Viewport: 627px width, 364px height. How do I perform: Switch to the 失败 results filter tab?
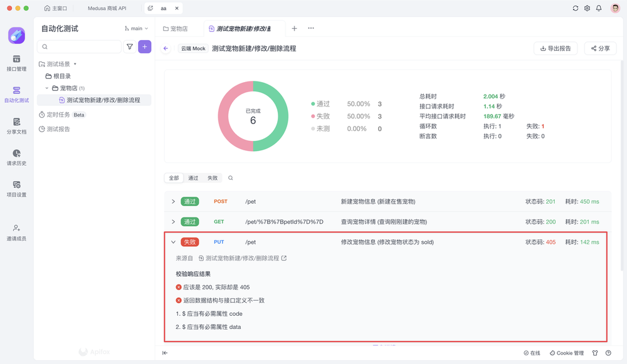pyautogui.click(x=213, y=178)
